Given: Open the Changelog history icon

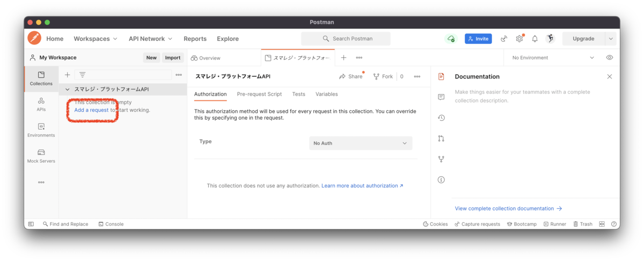Looking at the screenshot, I should (x=441, y=118).
